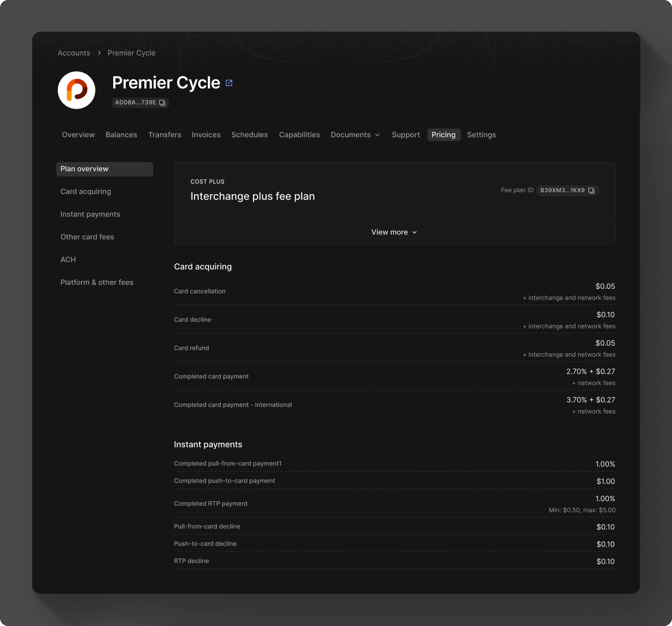Viewport: 672px width, 626px height.
Task: Select the Pricing tab
Action: point(444,135)
